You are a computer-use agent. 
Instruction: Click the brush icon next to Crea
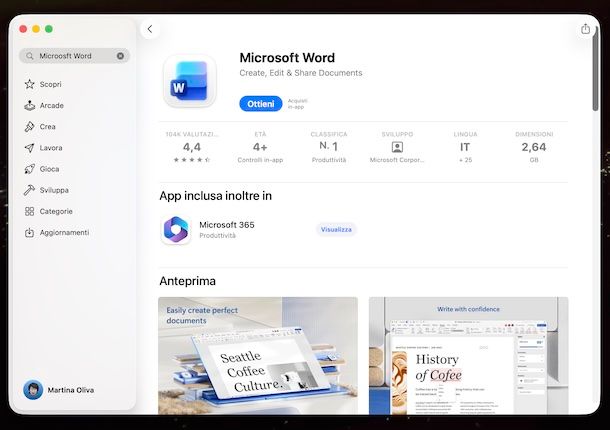pyautogui.click(x=30, y=126)
